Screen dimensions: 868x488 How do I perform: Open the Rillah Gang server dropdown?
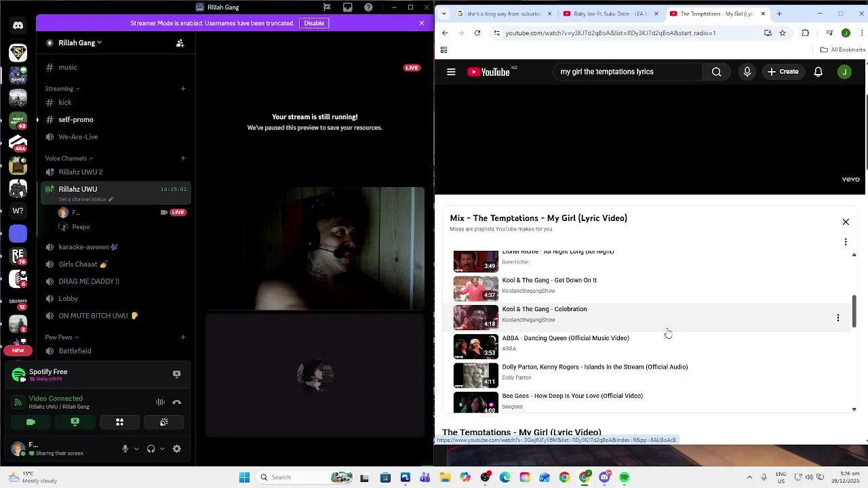[x=80, y=43]
